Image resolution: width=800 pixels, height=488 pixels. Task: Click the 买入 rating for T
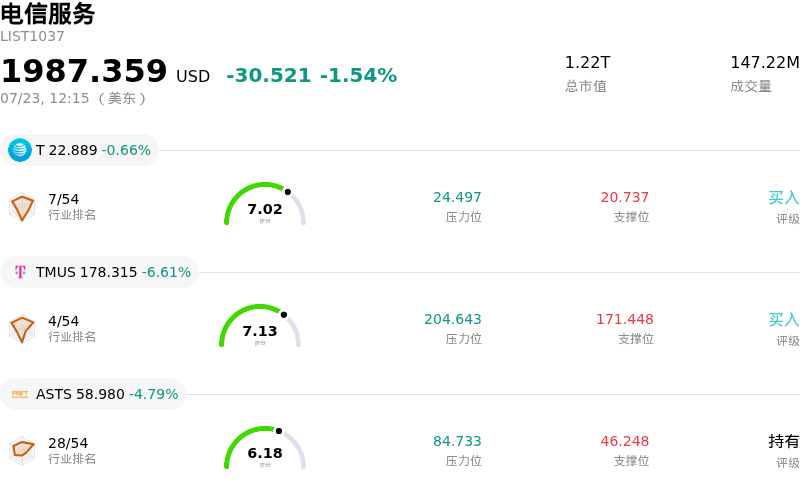tap(784, 198)
